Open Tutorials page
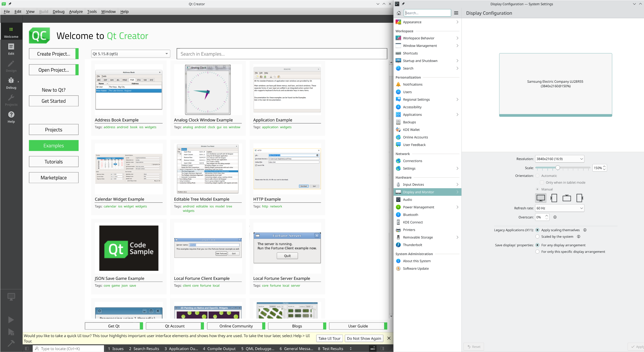644x352 pixels. point(54,162)
